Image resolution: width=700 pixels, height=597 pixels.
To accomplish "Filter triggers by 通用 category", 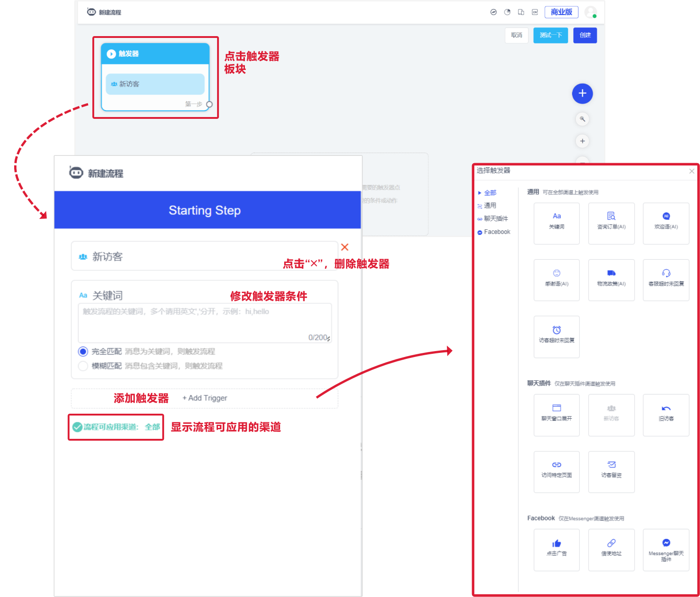I will pyautogui.click(x=490, y=206).
